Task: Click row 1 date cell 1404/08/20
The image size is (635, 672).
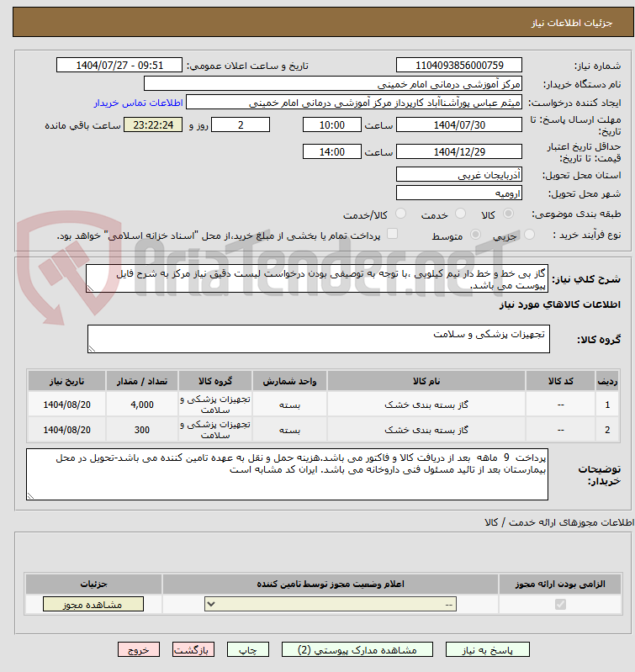Action: pyautogui.click(x=66, y=405)
